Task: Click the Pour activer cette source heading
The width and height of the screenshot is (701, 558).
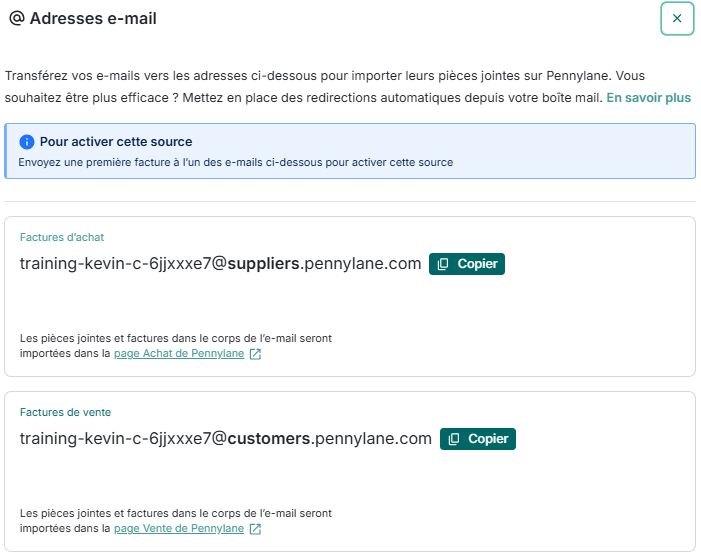Action: pyautogui.click(x=116, y=142)
